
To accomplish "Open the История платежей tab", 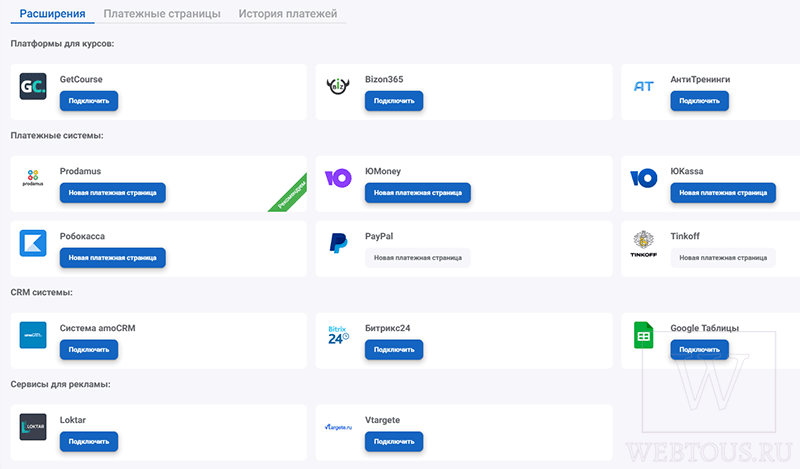I will click(x=288, y=14).
